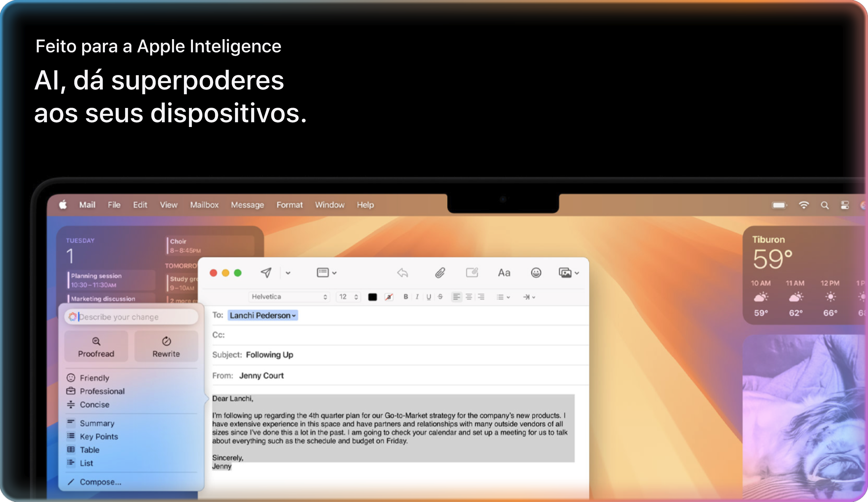Center align the text
The width and height of the screenshot is (868, 502).
coord(469,297)
